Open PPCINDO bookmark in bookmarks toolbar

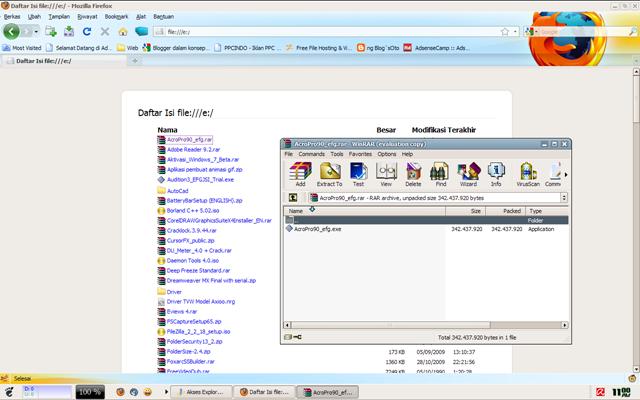(x=248, y=48)
